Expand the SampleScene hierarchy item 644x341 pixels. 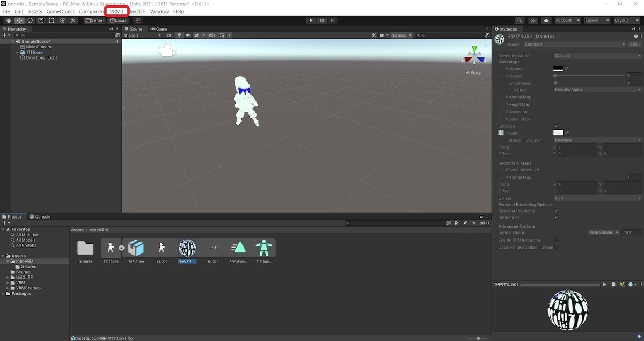(13, 41)
